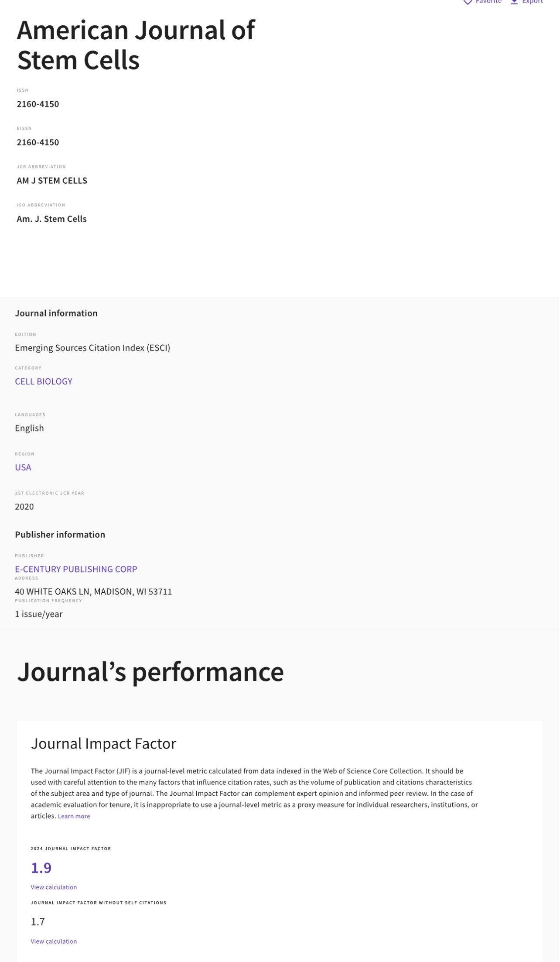The height and width of the screenshot is (962, 560).
Task: Click the Export download arrow icon
Action: (x=515, y=2)
